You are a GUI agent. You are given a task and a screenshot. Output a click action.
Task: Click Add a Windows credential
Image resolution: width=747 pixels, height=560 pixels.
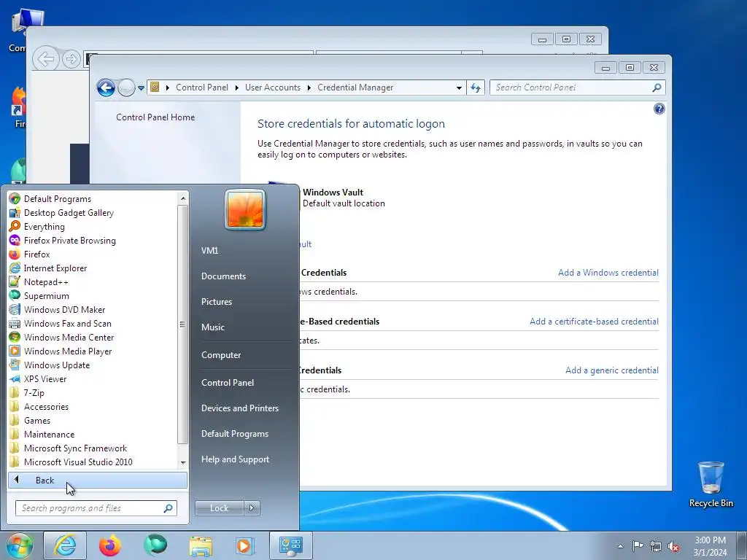click(x=608, y=273)
